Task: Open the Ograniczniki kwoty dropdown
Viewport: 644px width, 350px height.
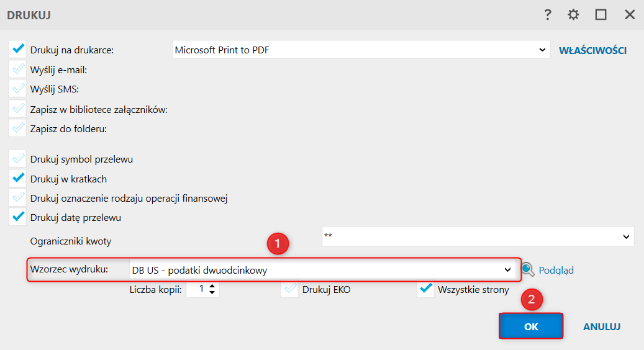Action: click(x=625, y=236)
